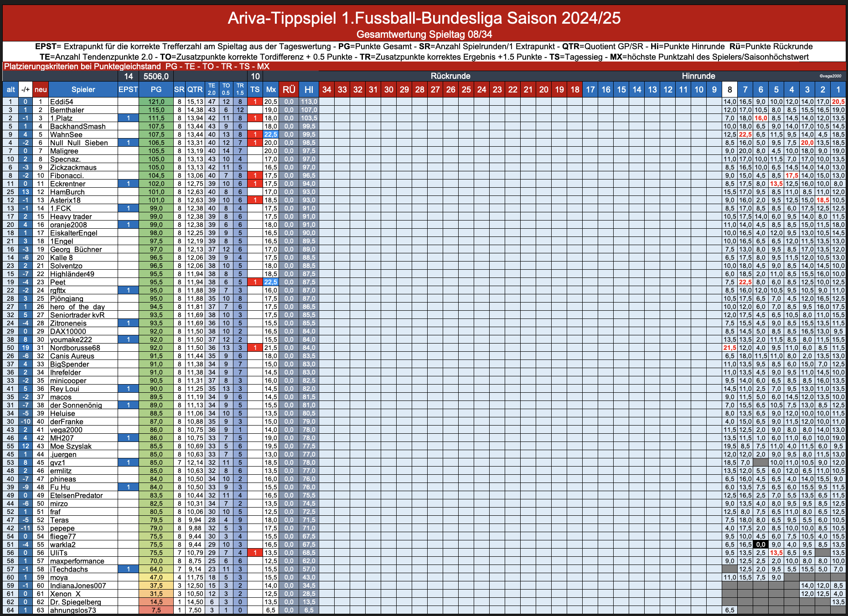
Task: Select player name 'Pjöngjang'
Action: (67, 298)
